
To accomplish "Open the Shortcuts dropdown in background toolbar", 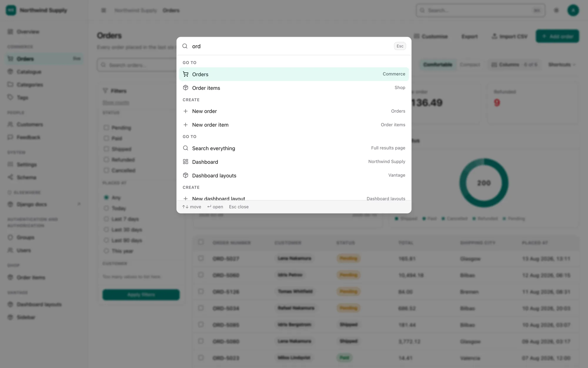I will 562,64.
